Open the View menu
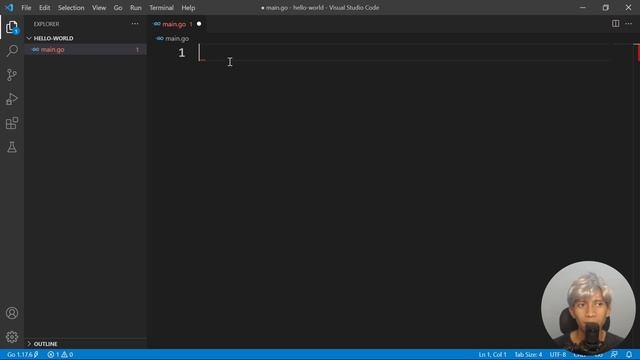The image size is (640, 360). 99,8
